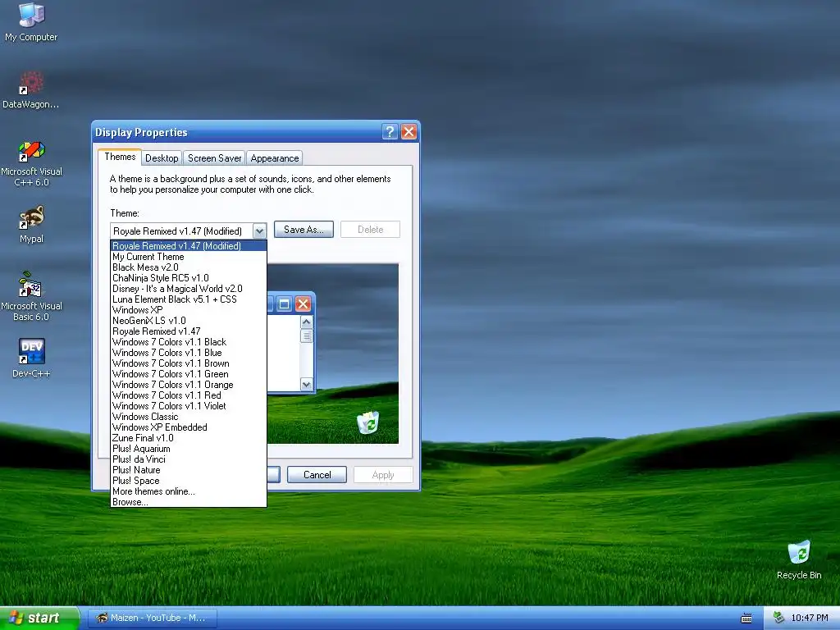Image resolution: width=840 pixels, height=630 pixels.
Task: Click the system tray icon beside the clock
Action: (778, 618)
